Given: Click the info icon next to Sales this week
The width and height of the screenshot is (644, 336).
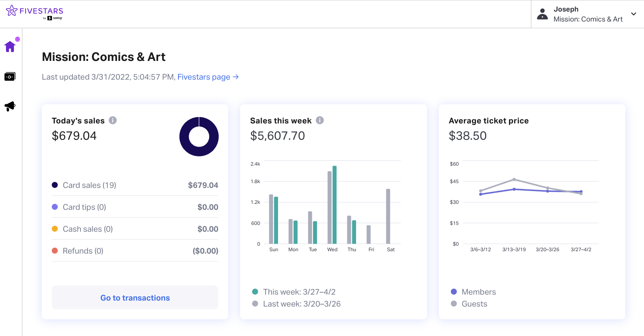Looking at the screenshot, I should point(320,120).
